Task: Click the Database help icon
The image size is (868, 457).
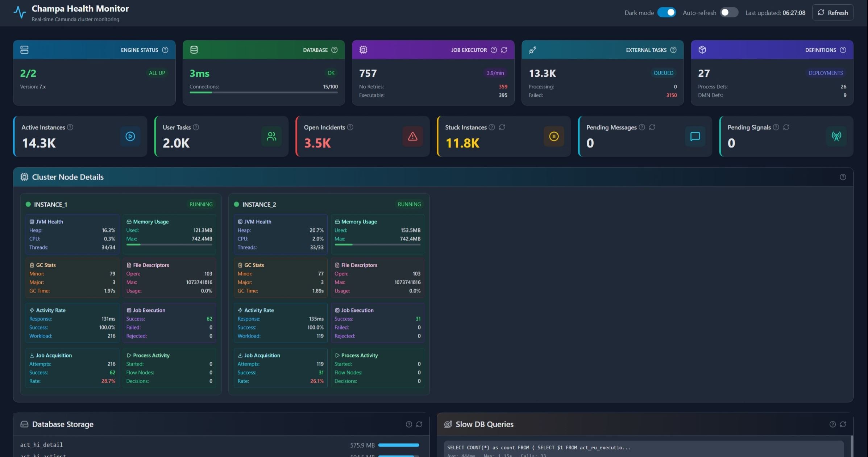Action: [x=335, y=50]
